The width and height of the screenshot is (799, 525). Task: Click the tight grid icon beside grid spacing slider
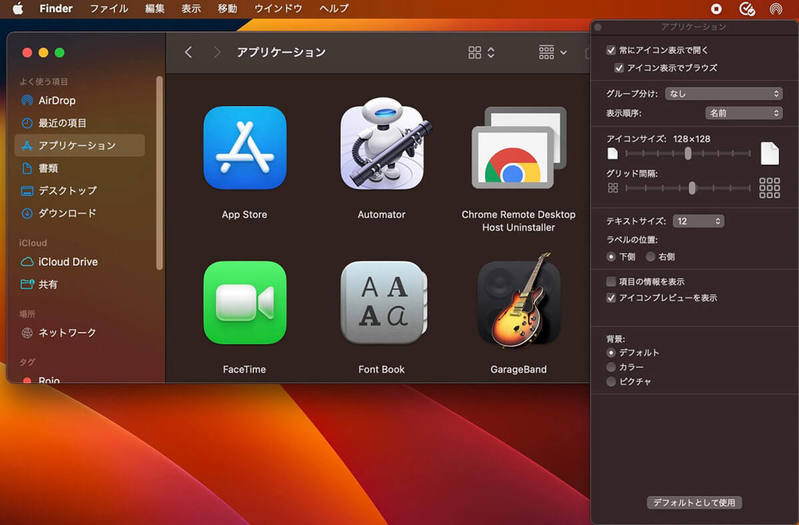[613, 188]
